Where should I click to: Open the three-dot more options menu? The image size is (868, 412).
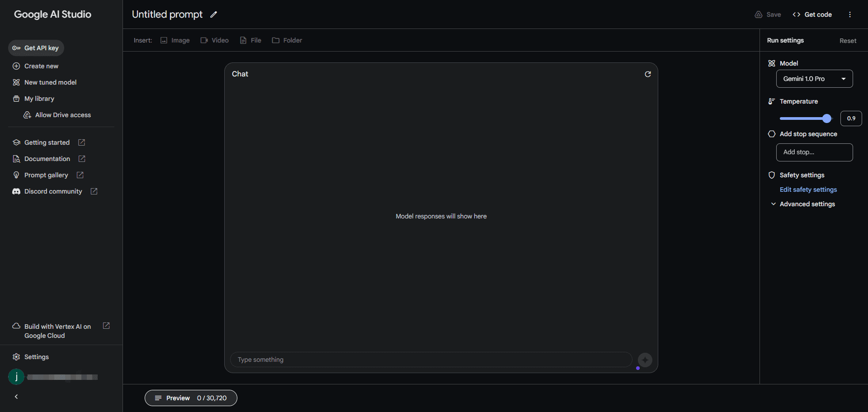[850, 14]
